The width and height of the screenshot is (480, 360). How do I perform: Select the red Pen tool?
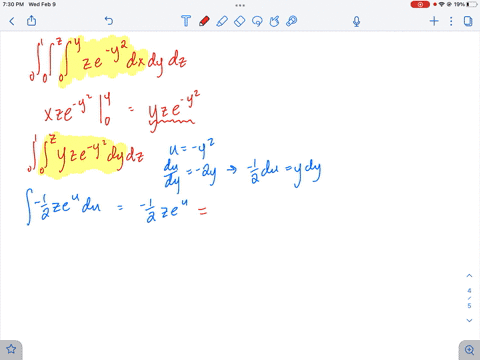[x=204, y=21]
